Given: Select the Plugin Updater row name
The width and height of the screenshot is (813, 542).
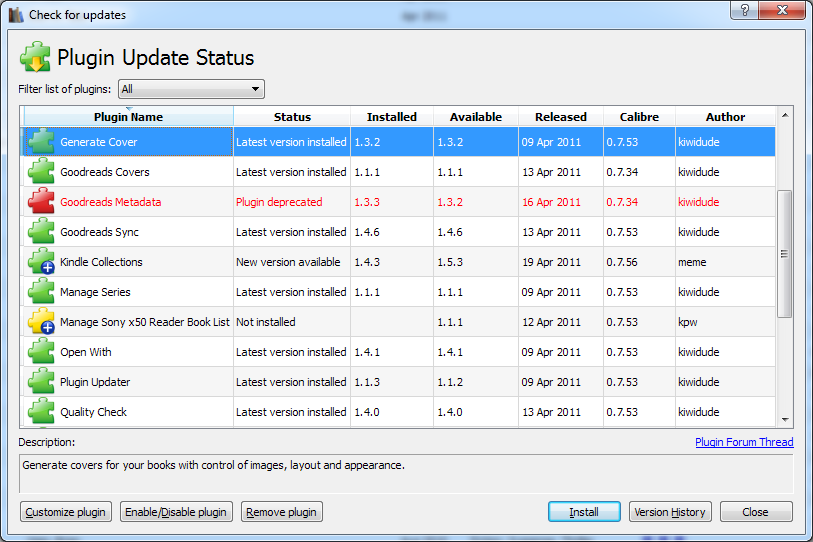Looking at the screenshot, I should pyautogui.click(x=95, y=382).
